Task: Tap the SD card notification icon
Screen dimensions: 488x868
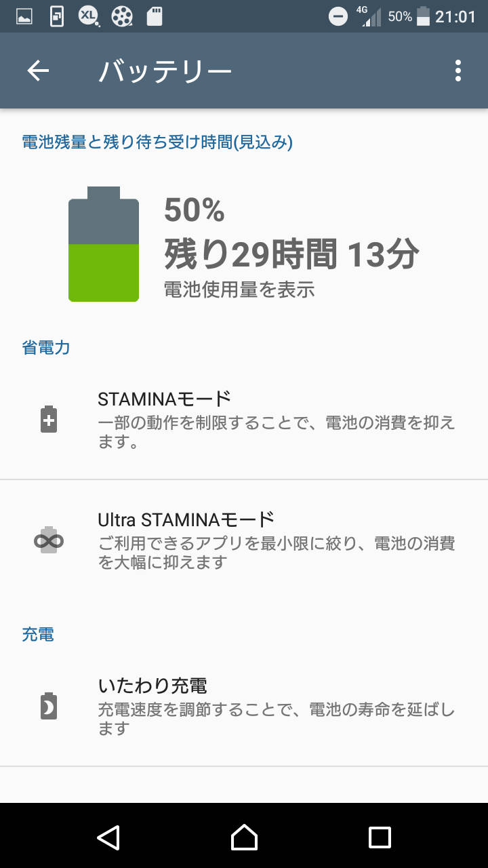Action: (x=155, y=16)
